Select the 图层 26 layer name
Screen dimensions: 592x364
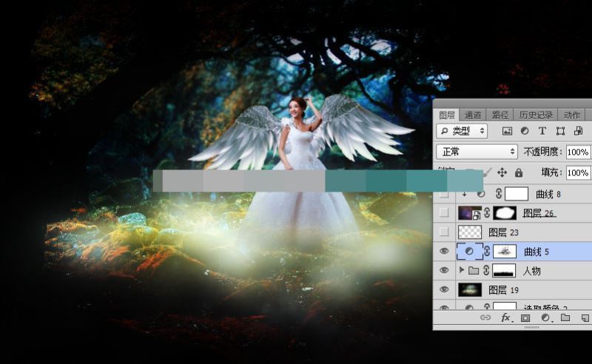click(539, 213)
